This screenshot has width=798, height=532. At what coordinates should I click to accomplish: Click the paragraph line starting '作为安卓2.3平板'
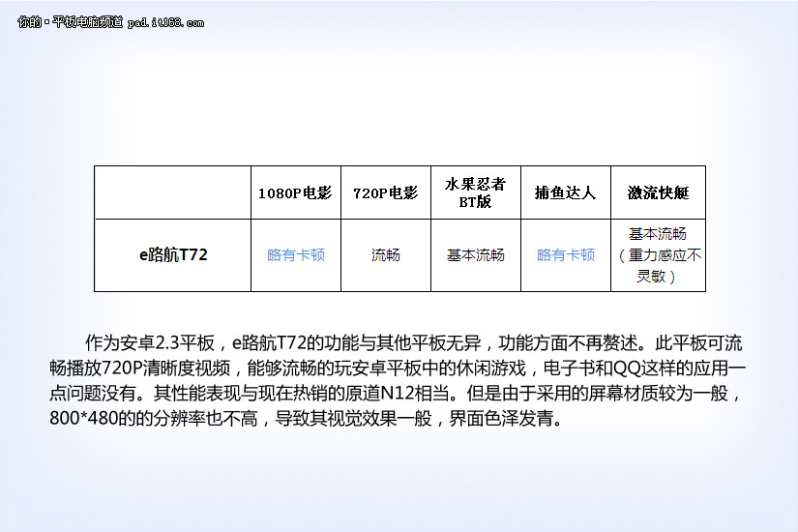413,343
